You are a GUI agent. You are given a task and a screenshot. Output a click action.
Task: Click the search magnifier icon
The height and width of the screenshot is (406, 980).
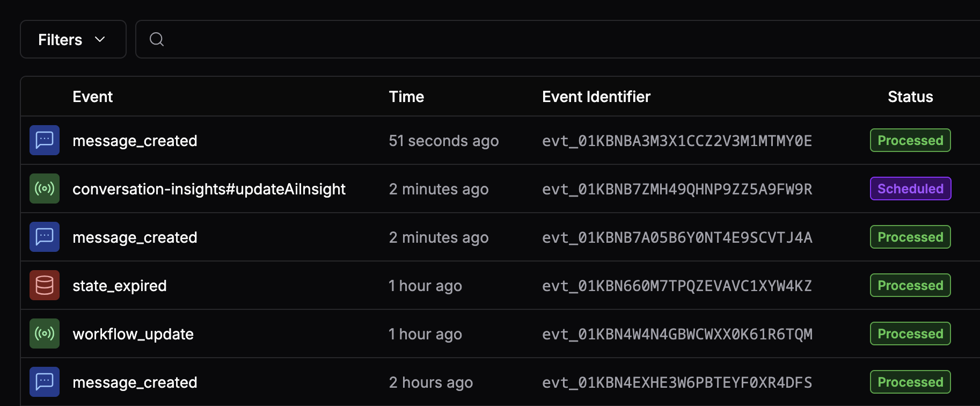(156, 39)
